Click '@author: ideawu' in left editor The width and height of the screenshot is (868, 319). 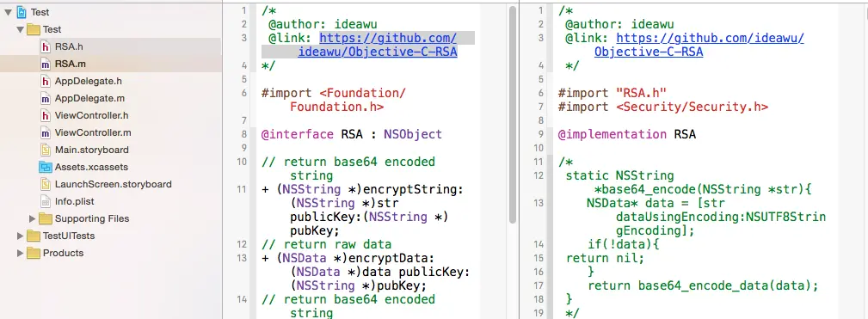pyautogui.click(x=323, y=24)
